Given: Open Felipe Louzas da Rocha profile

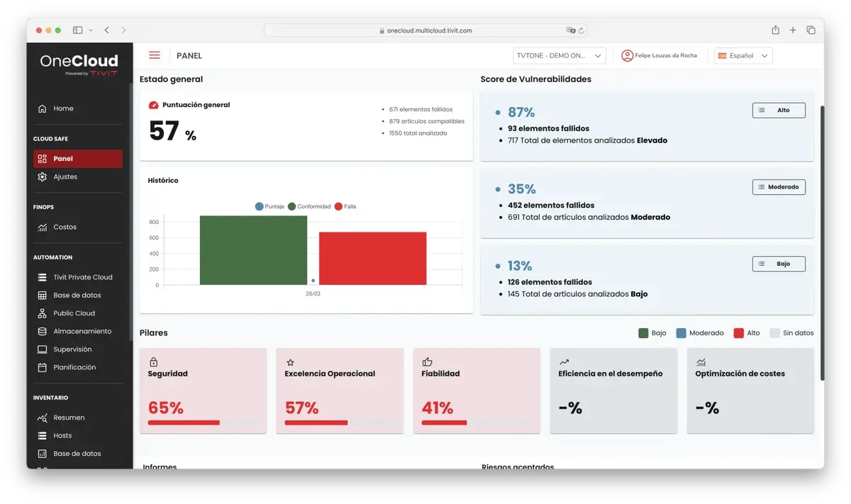Looking at the screenshot, I should click(x=660, y=55).
